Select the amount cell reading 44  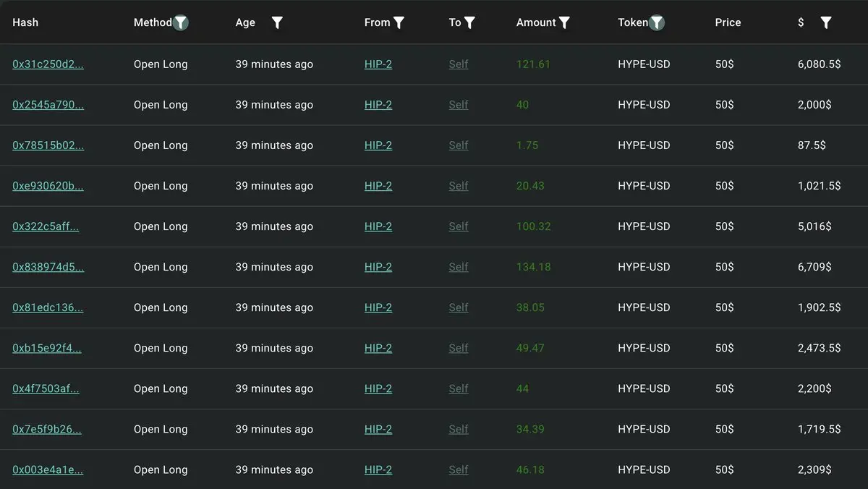522,388
